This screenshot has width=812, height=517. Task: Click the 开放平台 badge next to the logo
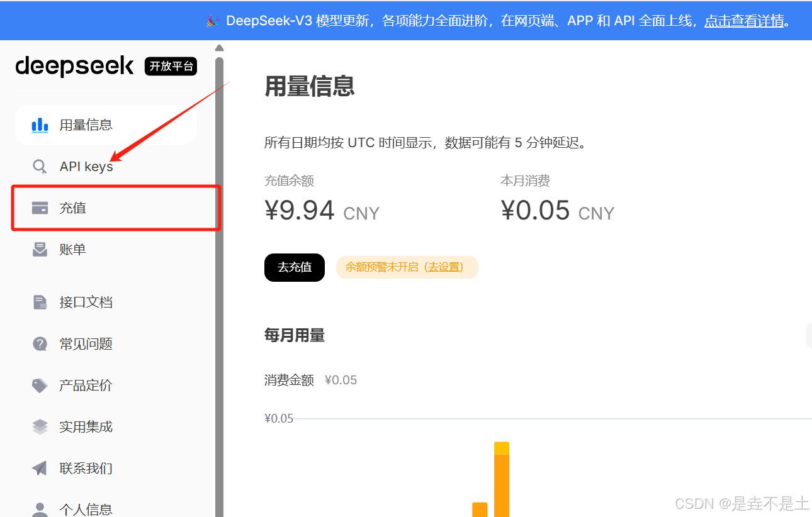tap(171, 66)
